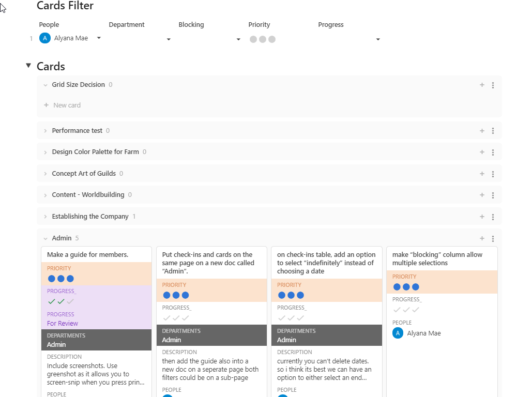532x397 pixels.
Task: Collapse the Cards section triangle
Action: pos(28,66)
